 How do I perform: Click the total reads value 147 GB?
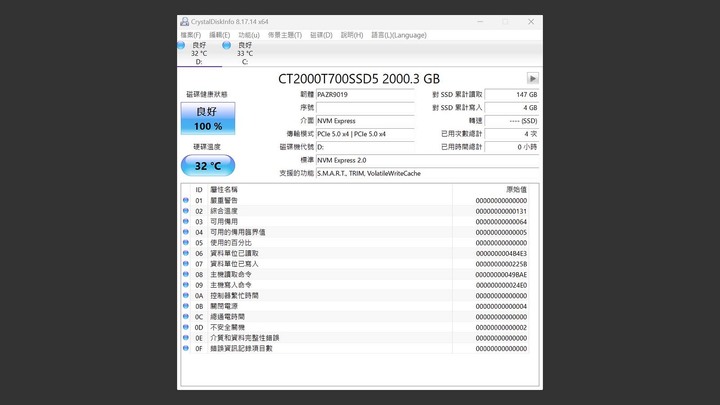[x=512, y=95]
